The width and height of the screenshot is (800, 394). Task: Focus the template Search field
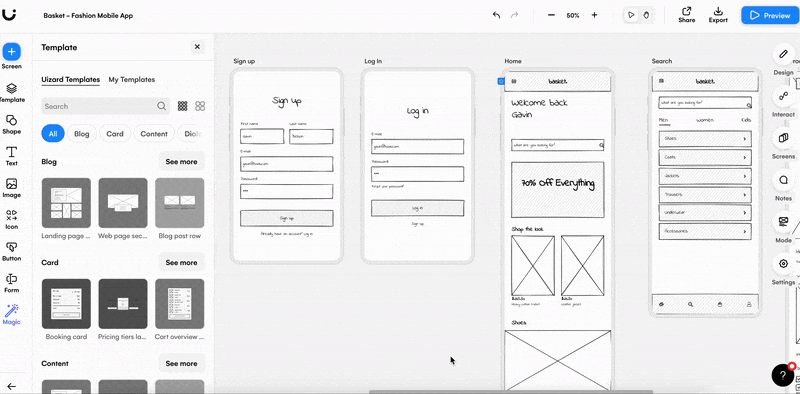click(x=106, y=106)
